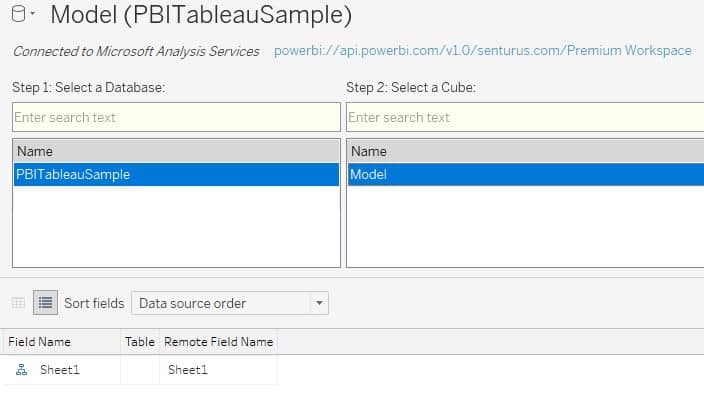Screen dimensions: 704x397
Task: Click the Table column header
Action: coord(140,342)
